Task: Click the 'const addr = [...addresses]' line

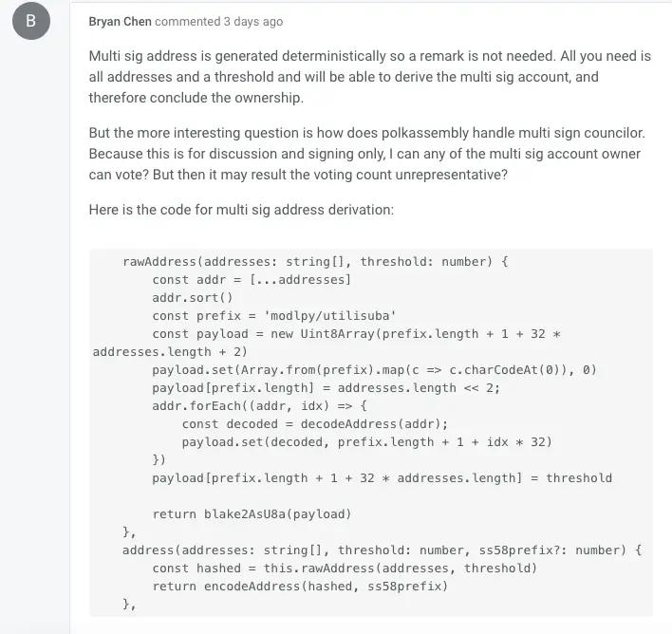Action: tap(252, 279)
